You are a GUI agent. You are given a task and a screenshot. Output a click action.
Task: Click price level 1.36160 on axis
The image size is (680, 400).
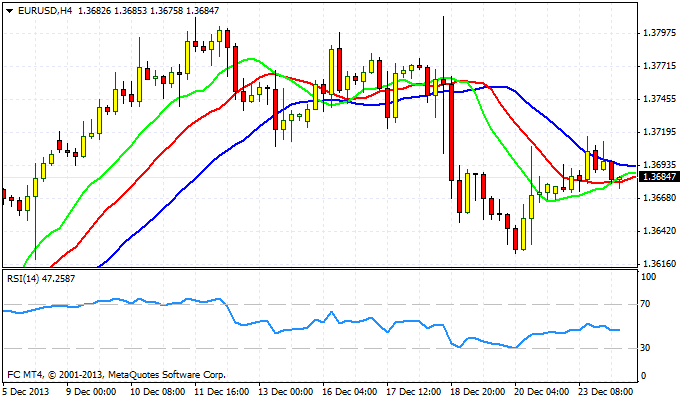[660, 264]
